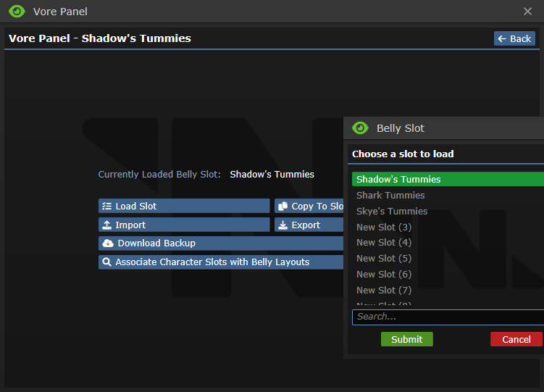Open the Load Slot dialog
Screen dimensions: 544x392
(x=184, y=206)
